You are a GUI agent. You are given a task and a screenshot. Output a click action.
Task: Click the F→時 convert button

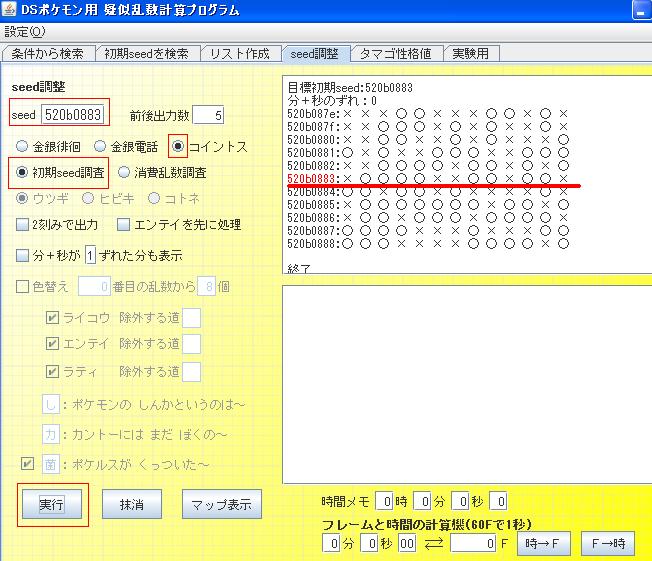click(x=608, y=543)
